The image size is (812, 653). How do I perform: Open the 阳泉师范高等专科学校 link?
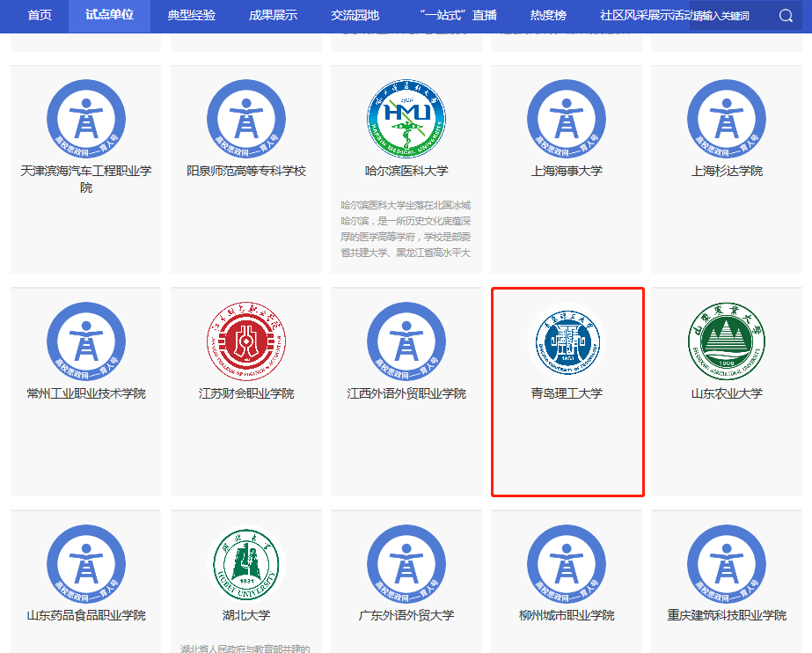(x=246, y=171)
